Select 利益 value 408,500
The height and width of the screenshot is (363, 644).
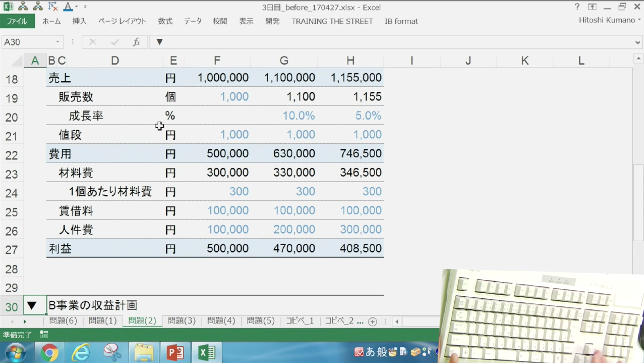pos(350,248)
